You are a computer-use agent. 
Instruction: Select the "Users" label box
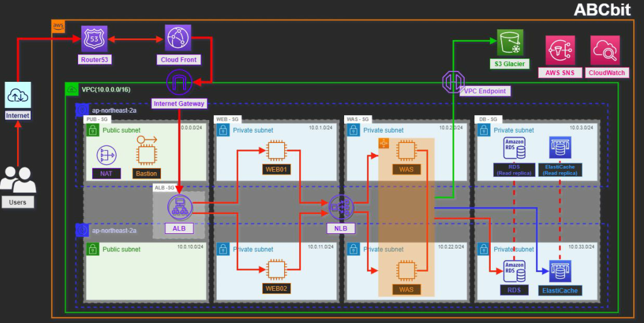coord(18,202)
